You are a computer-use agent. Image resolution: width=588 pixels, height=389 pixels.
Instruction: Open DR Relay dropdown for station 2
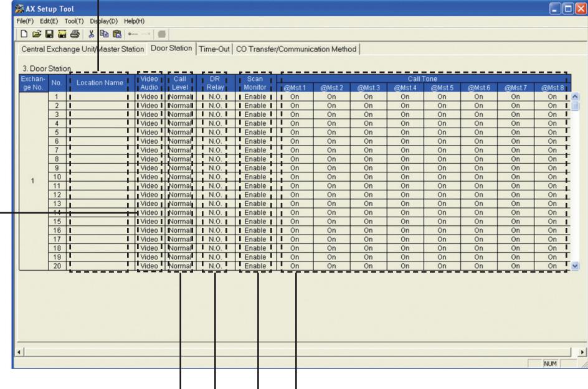[x=216, y=106]
